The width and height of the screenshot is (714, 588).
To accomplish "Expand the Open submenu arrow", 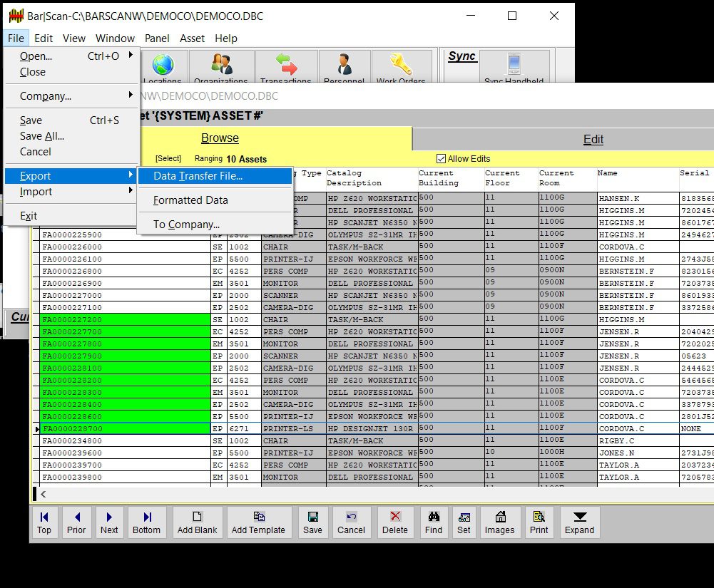I will 131,55.
